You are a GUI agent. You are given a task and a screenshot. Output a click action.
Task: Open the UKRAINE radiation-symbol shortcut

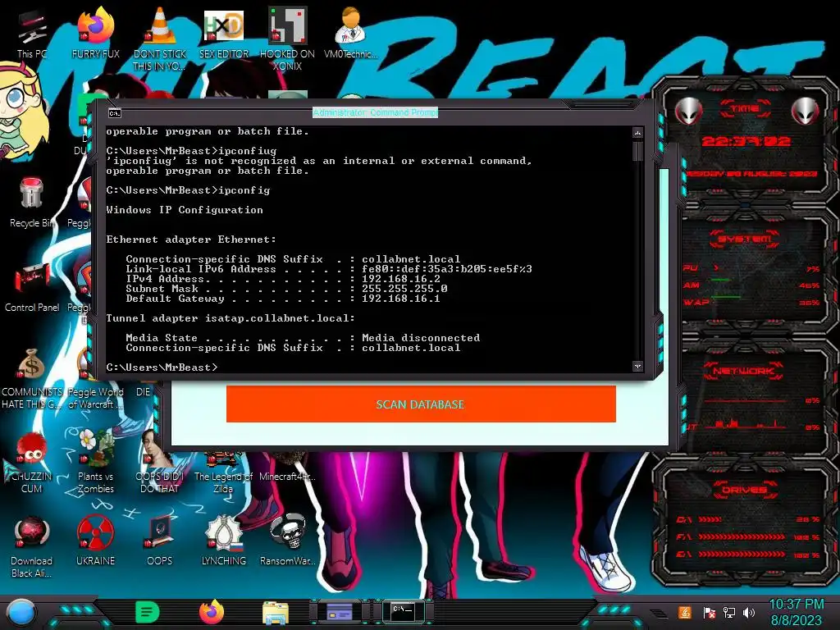[x=95, y=540]
